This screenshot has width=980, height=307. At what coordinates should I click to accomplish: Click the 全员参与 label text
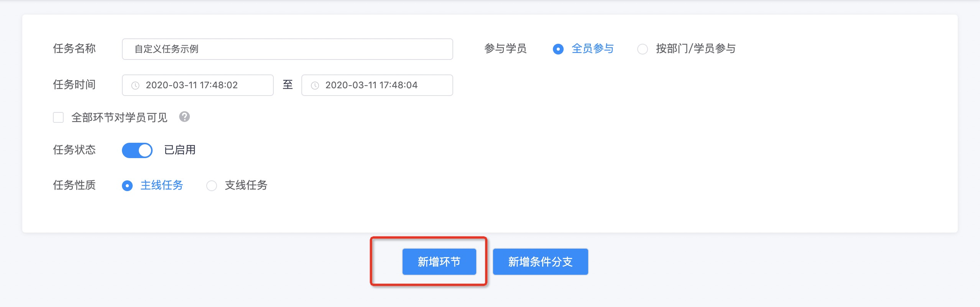click(593, 49)
